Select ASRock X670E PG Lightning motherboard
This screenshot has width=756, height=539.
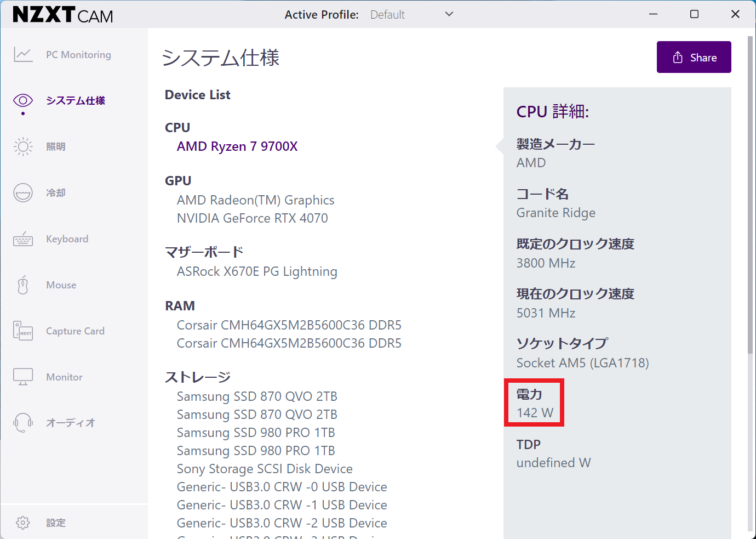click(257, 271)
